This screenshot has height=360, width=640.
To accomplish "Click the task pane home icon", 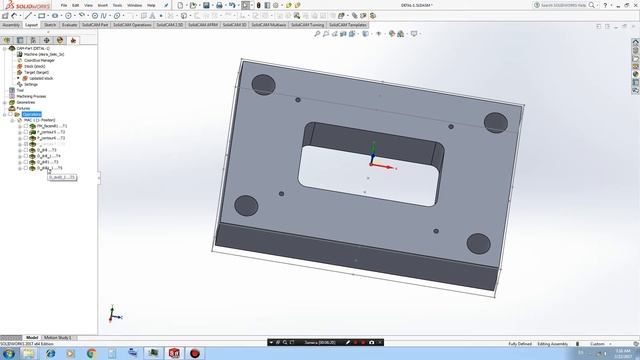I will point(635,42).
